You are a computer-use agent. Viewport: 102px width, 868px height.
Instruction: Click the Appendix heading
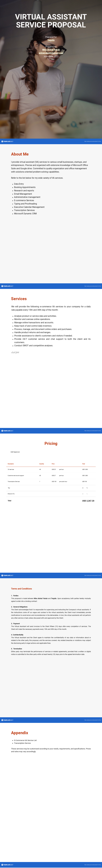20,733
